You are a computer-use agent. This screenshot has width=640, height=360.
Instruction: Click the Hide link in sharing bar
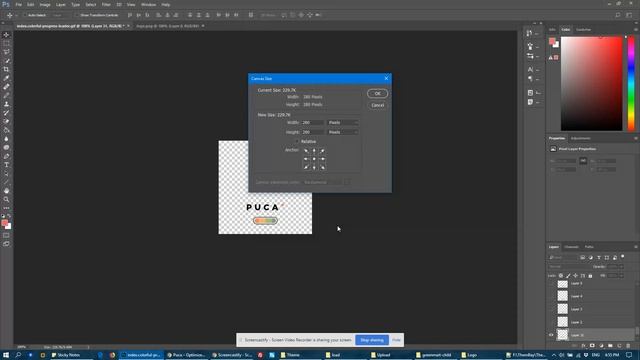396,340
